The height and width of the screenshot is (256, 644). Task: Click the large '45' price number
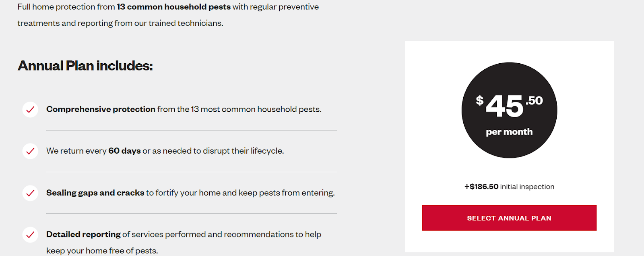pos(505,106)
